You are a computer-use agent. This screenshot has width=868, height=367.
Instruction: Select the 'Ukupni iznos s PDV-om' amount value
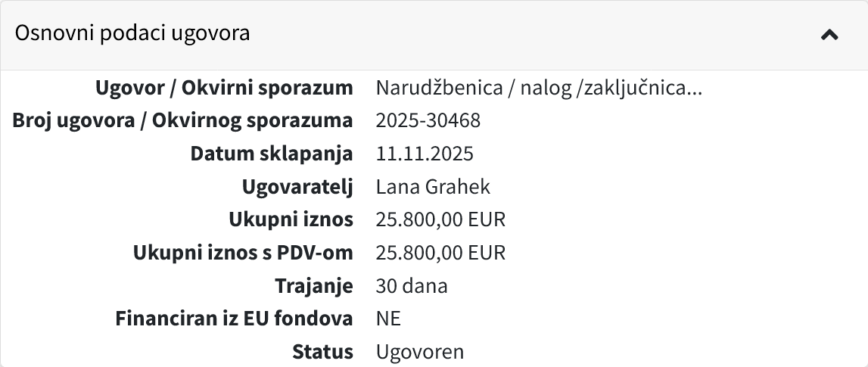pos(440,253)
